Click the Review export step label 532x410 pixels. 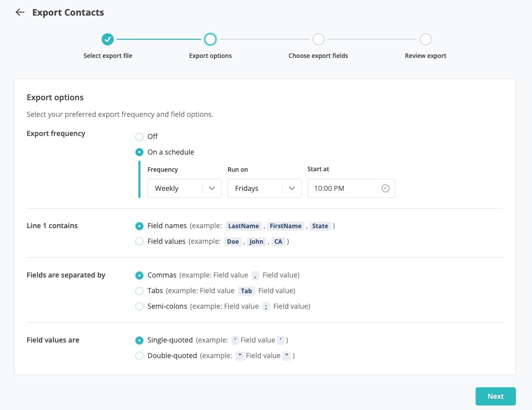coord(425,56)
